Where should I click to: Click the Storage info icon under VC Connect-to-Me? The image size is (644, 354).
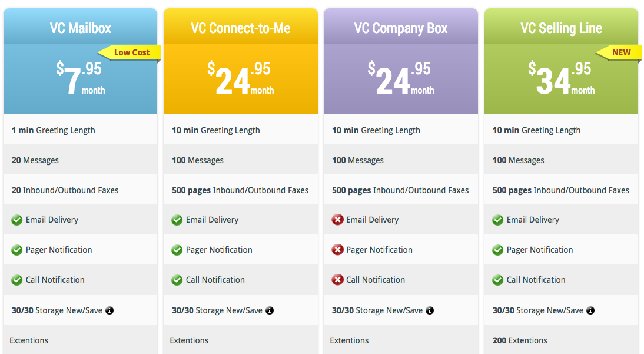click(270, 310)
